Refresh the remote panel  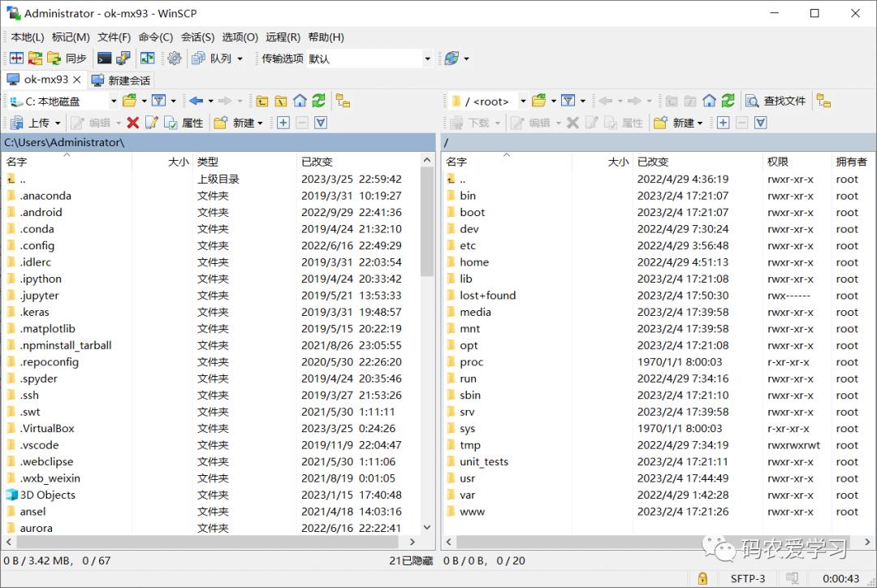[x=728, y=101]
